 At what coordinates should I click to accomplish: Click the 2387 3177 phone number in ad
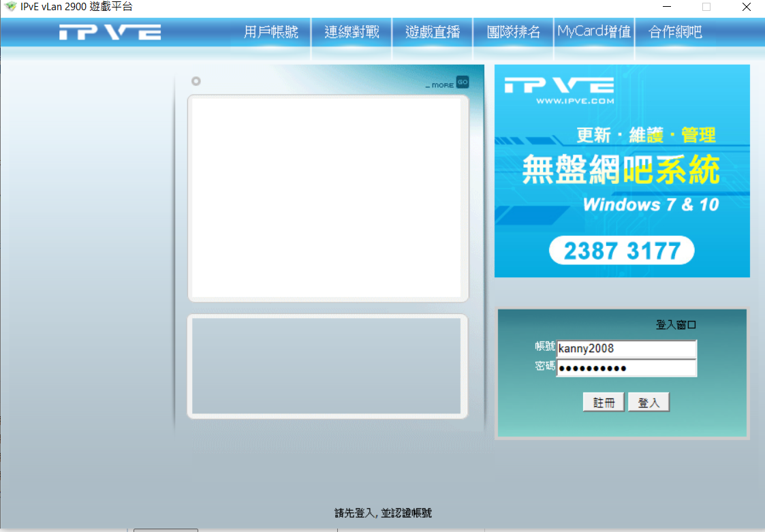tap(622, 251)
